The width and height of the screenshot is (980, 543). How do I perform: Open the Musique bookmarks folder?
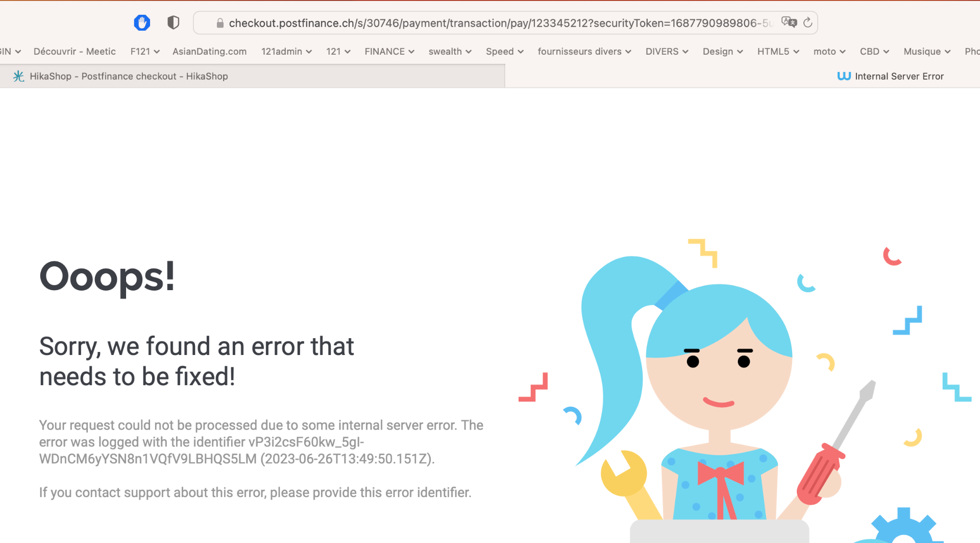pos(927,52)
